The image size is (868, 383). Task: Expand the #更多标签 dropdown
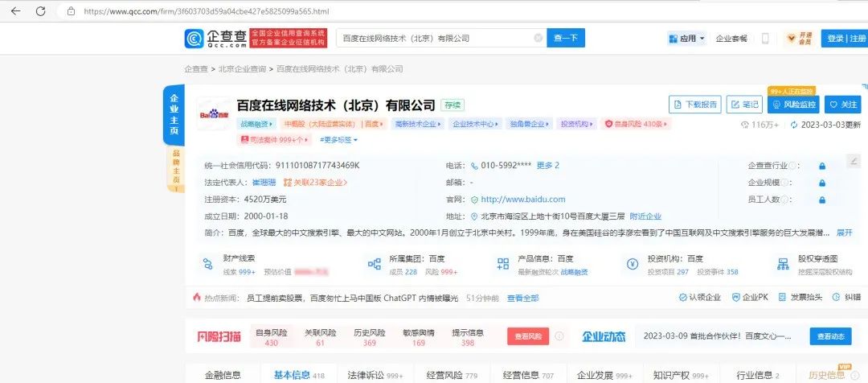tap(339, 140)
